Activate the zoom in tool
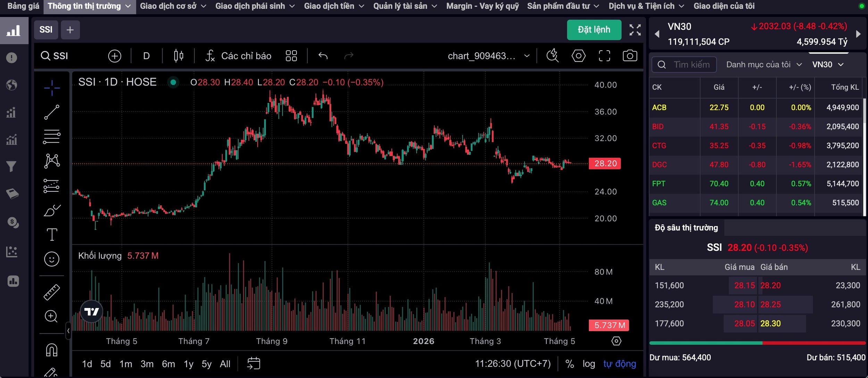This screenshot has width=868, height=378. coord(51,316)
